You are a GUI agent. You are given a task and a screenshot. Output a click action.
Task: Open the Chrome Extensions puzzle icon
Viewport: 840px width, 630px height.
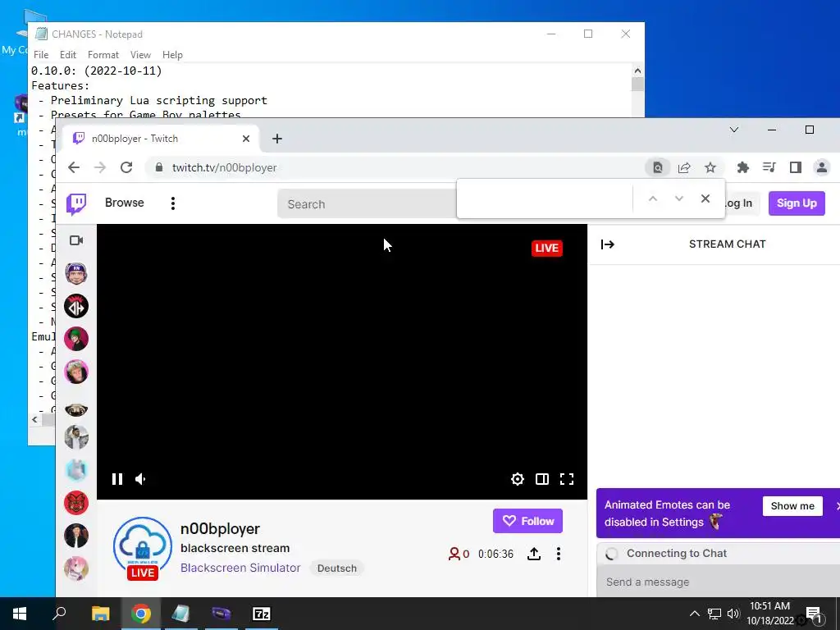742,167
